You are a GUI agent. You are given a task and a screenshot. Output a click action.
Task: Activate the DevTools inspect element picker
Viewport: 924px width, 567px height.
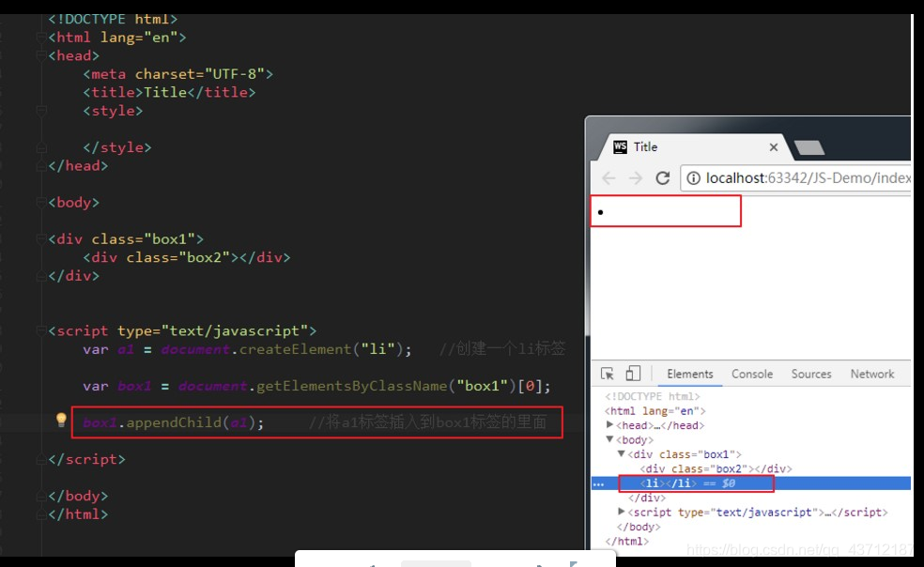point(607,374)
